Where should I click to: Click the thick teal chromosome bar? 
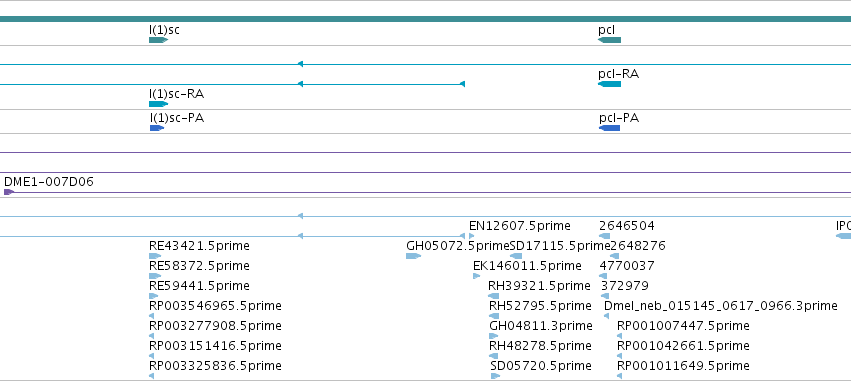[x=426, y=19]
